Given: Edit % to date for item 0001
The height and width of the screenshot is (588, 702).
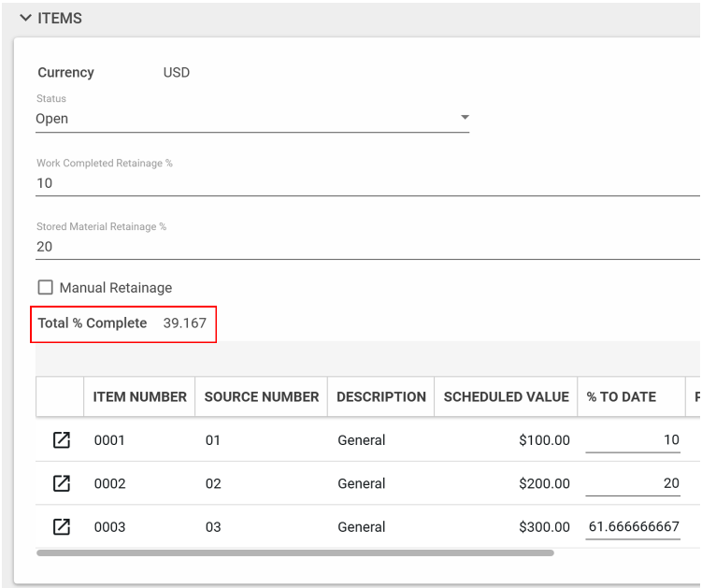Looking at the screenshot, I should click(633, 440).
